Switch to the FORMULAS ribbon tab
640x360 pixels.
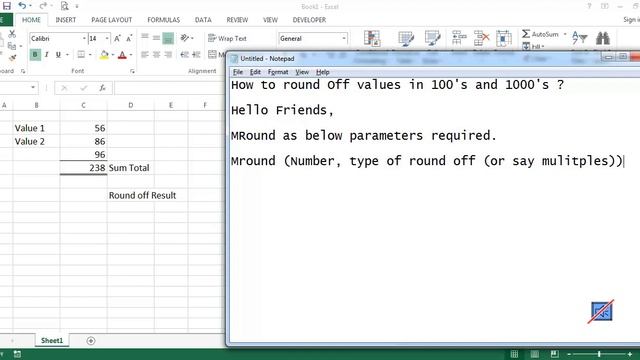[164, 20]
